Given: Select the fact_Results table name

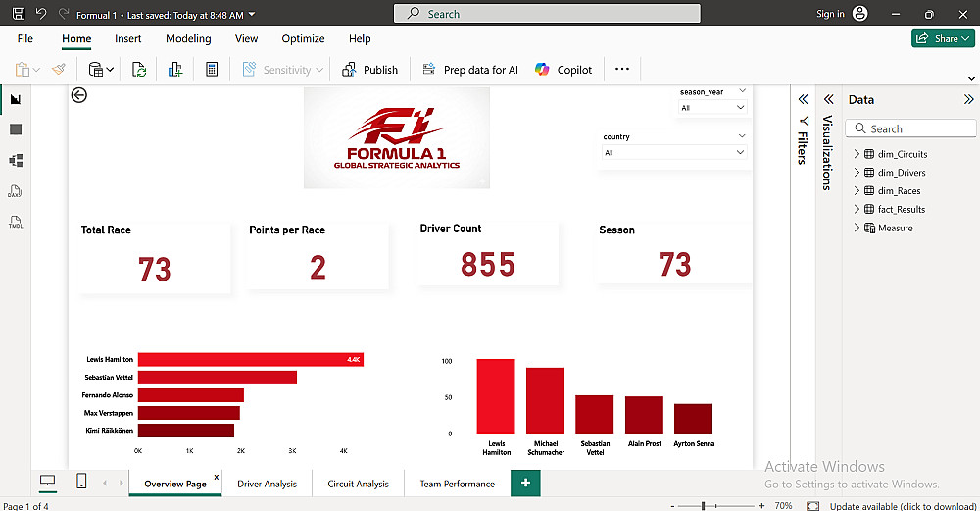Looking at the screenshot, I should point(902,210).
